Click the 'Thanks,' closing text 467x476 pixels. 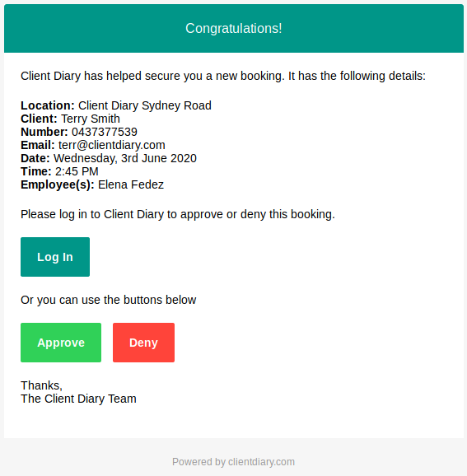pos(41,385)
